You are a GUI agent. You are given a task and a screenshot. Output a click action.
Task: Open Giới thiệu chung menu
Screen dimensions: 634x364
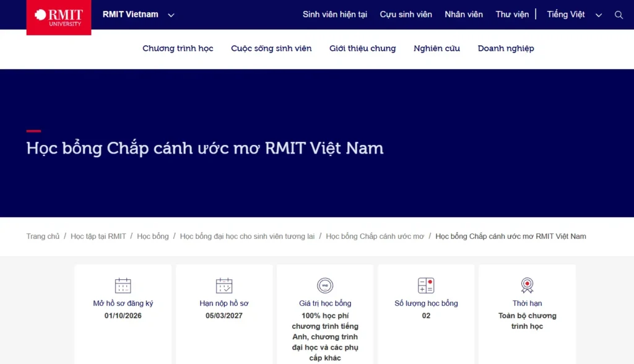362,48
